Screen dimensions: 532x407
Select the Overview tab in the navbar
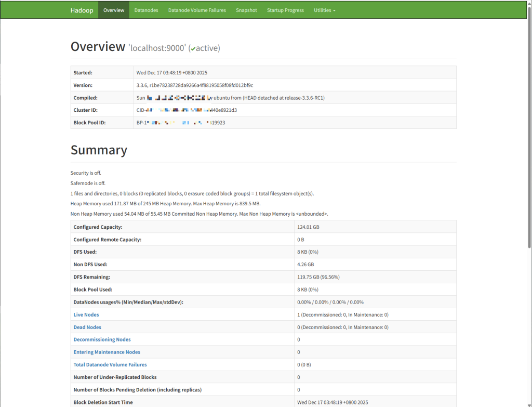click(x=113, y=9)
